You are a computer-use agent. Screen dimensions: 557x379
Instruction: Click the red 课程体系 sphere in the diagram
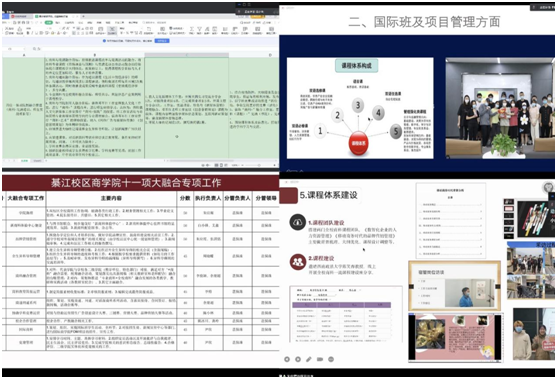(358, 143)
